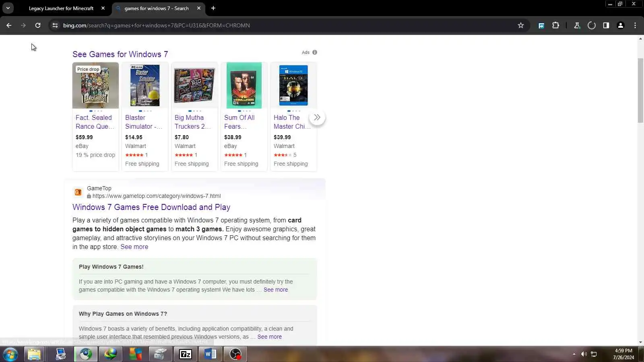Show more shopping ads with the arrow
The height and width of the screenshot is (362, 644).
click(317, 117)
